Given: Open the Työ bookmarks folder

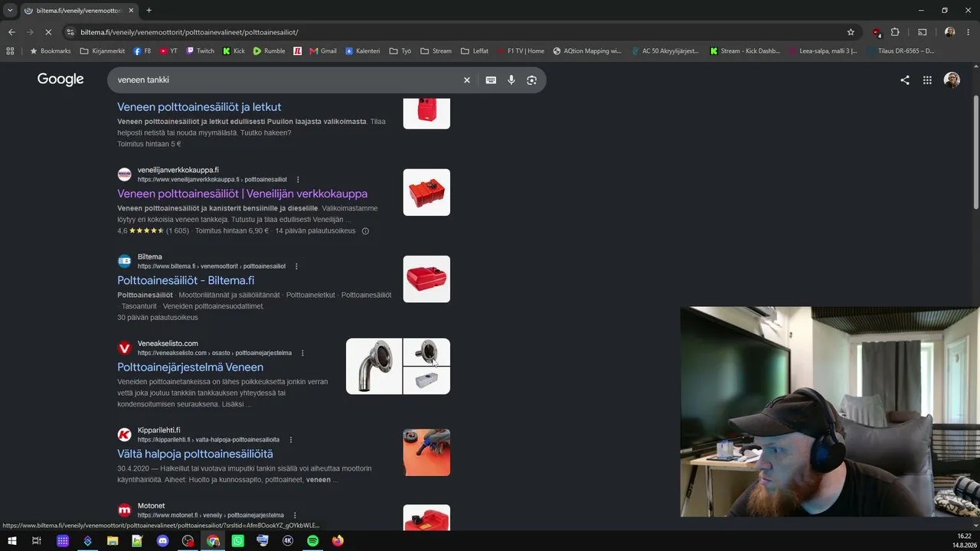Looking at the screenshot, I should click(400, 51).
